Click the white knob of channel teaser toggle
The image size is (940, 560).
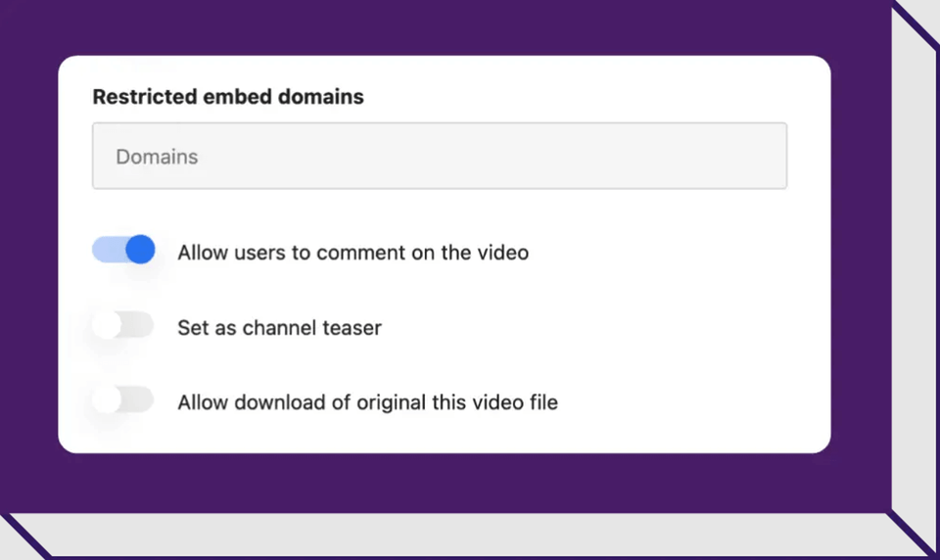(x=108, y=325)
